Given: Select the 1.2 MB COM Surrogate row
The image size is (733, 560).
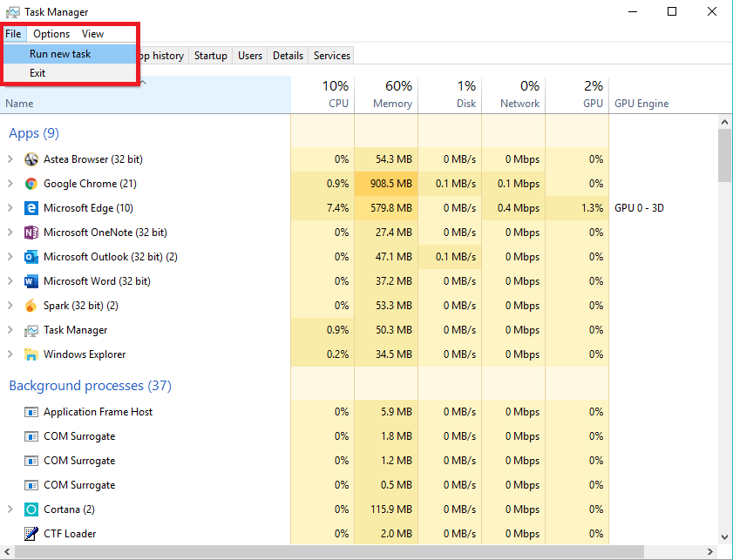Looking at the screenshot, I should [x=304, y=461].
